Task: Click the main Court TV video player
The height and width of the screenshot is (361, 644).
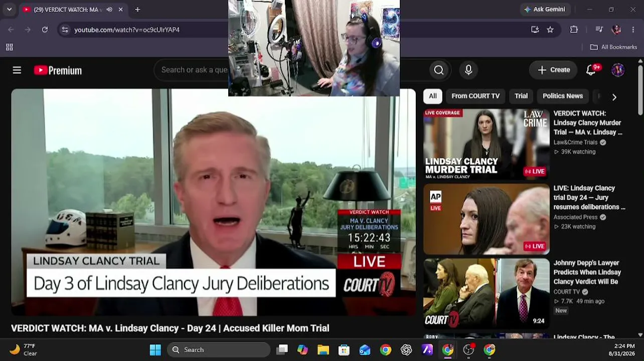Action: (214, 203)
